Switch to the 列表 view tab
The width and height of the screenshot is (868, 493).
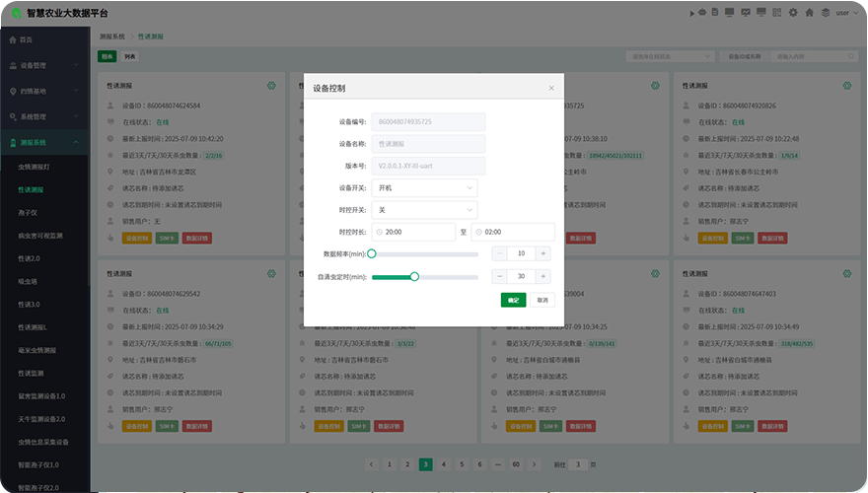coord(129,56)
